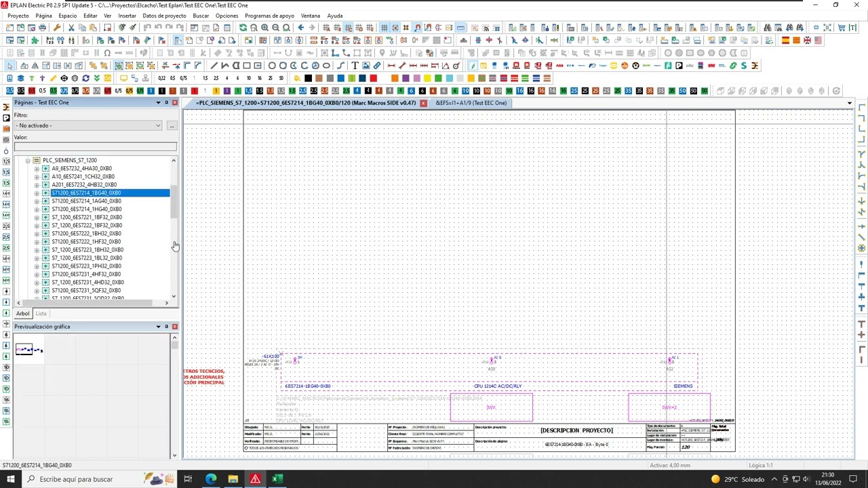Click the Spanish flag language icon
868x488 pixels.
[785, 40]
